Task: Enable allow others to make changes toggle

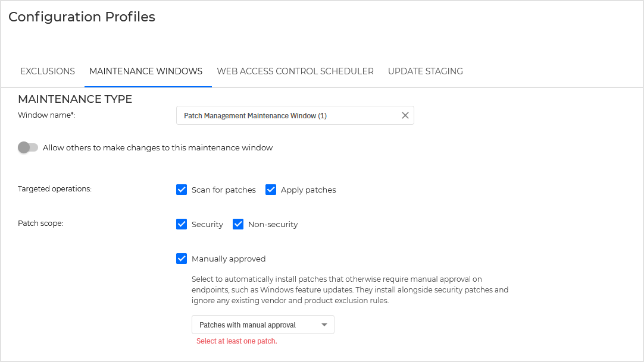Action: click(27, 147)
